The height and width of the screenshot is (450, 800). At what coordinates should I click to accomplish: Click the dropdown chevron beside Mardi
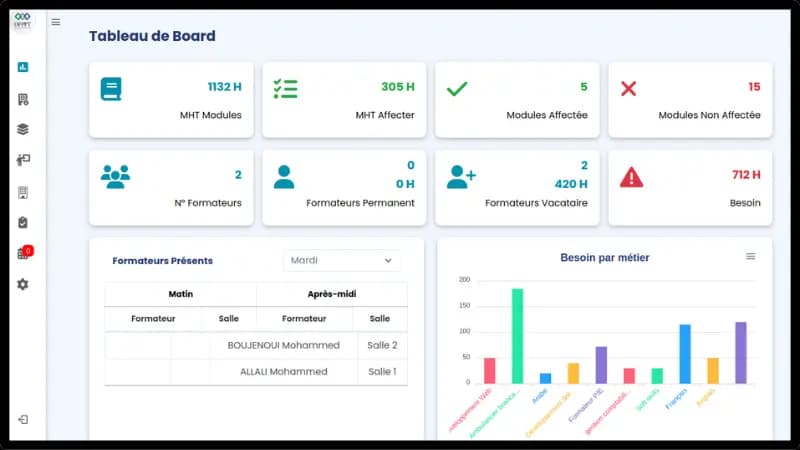(388, 260)
